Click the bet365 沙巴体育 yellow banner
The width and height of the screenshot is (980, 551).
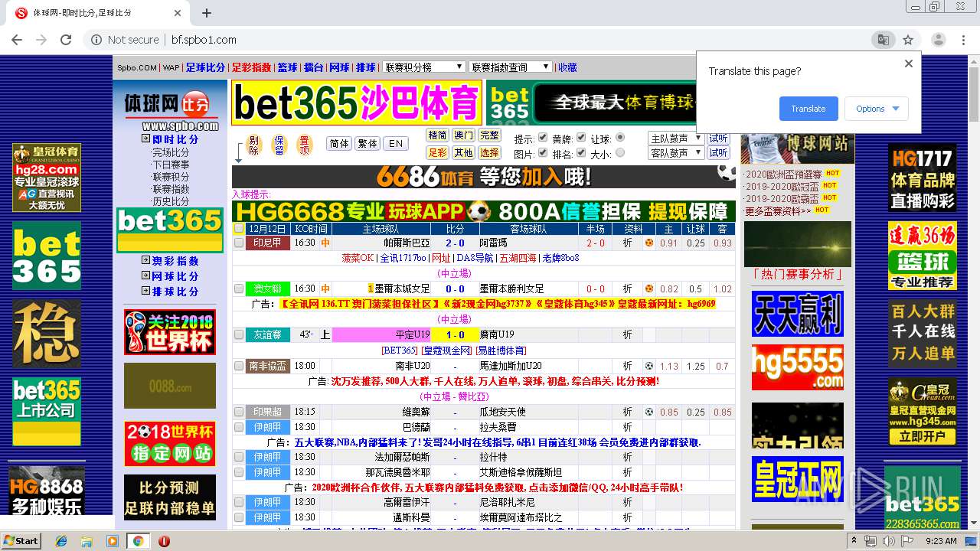357,103
